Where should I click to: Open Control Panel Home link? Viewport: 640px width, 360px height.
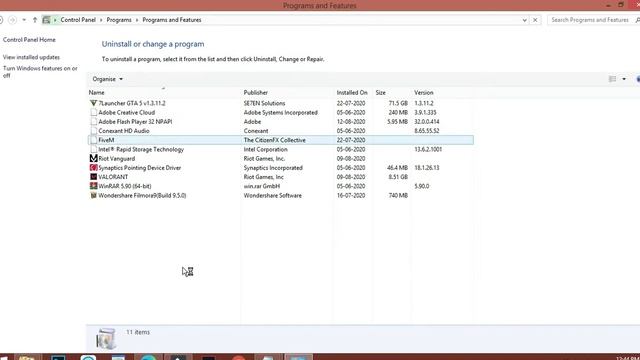coord(29,40)
